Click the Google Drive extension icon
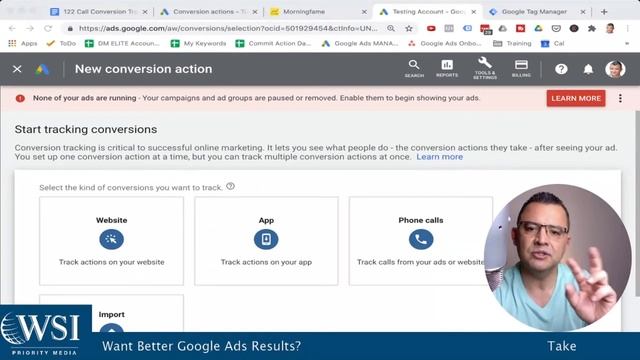The height and width of the screenshot is (360, 640). 539,29
